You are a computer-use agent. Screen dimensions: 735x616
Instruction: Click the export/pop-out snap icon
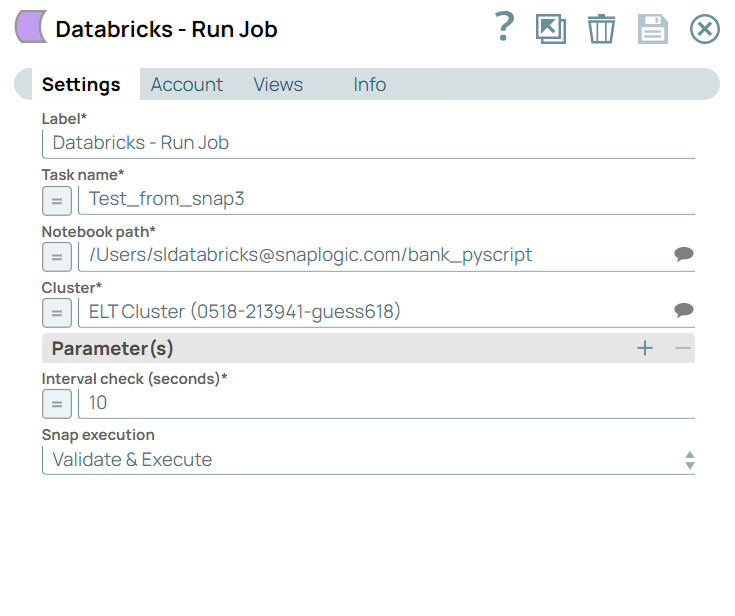(x=551, y=29)
